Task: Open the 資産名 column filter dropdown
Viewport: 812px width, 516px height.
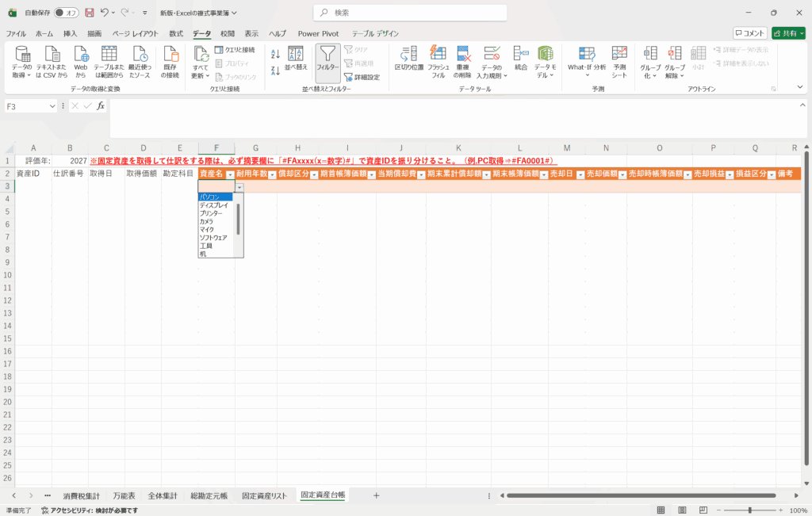Action: [x=230, y=174]
